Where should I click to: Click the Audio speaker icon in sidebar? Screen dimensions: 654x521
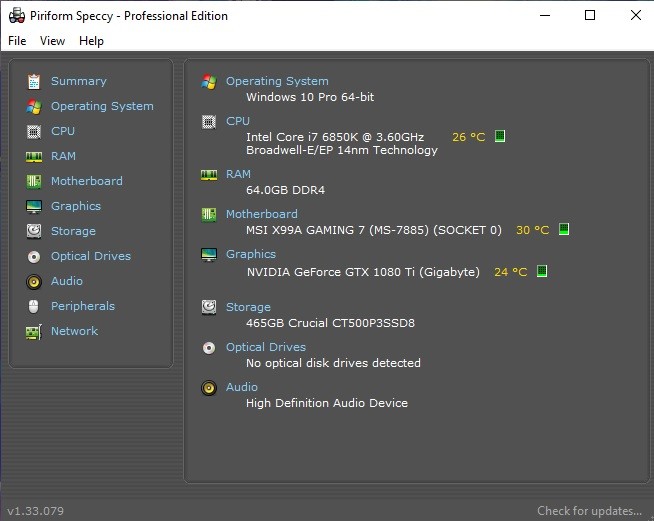34,282
